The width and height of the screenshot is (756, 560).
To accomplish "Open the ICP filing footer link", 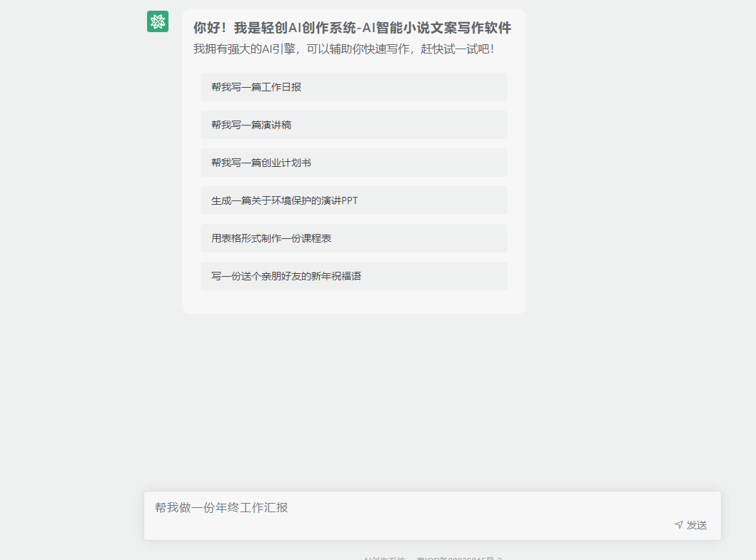I will click(x=459, y=558).
